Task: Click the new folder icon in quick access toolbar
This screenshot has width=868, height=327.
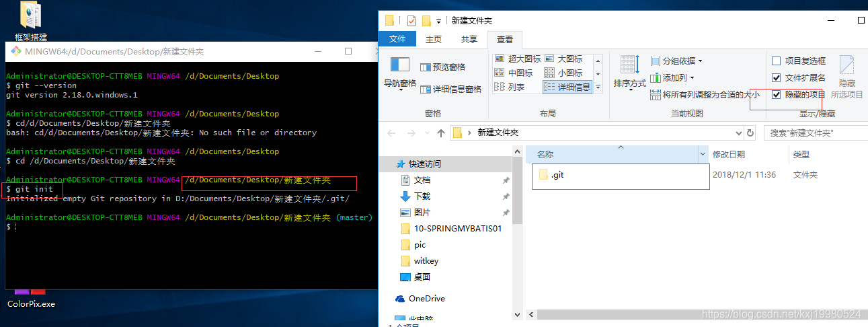Action: pos(426,21)
